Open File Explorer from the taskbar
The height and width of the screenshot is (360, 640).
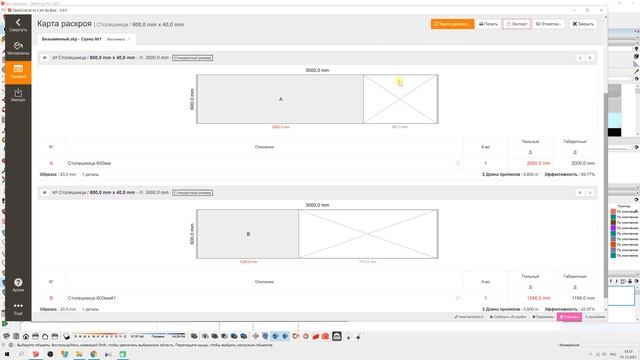coord(79,354)
